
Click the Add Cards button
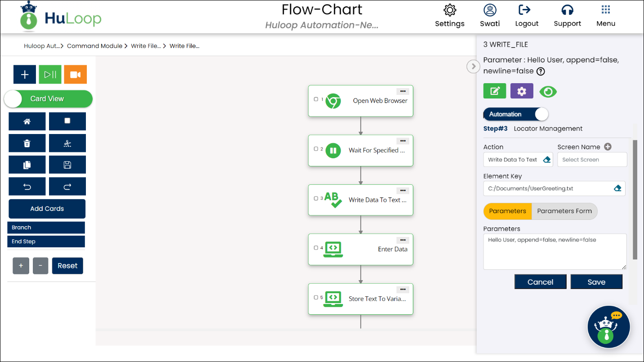tap(47, 209)
